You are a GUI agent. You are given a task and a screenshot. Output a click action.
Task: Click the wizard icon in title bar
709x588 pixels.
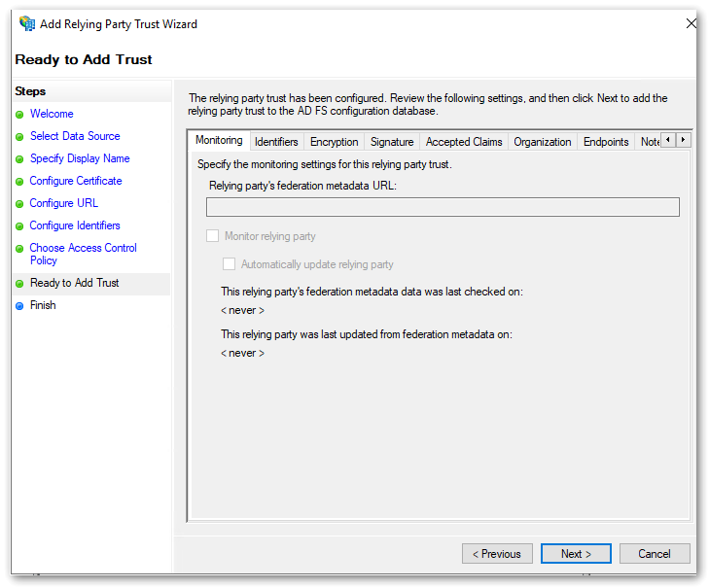[26, 24]
